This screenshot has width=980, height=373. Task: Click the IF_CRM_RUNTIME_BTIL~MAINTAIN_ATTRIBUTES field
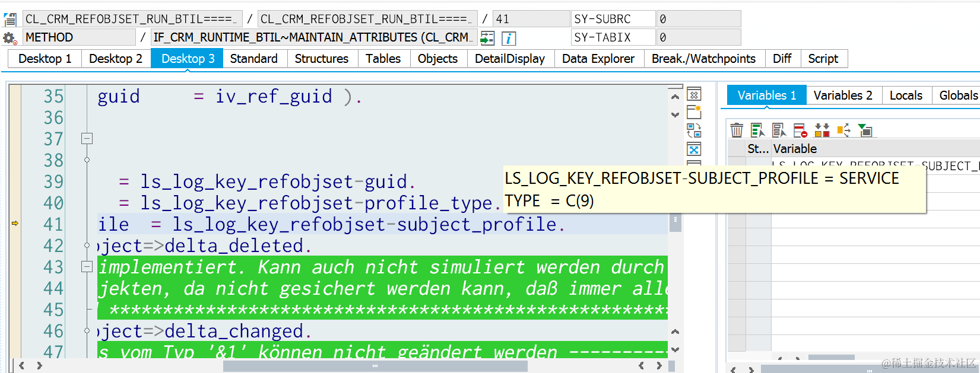[314, 37]
